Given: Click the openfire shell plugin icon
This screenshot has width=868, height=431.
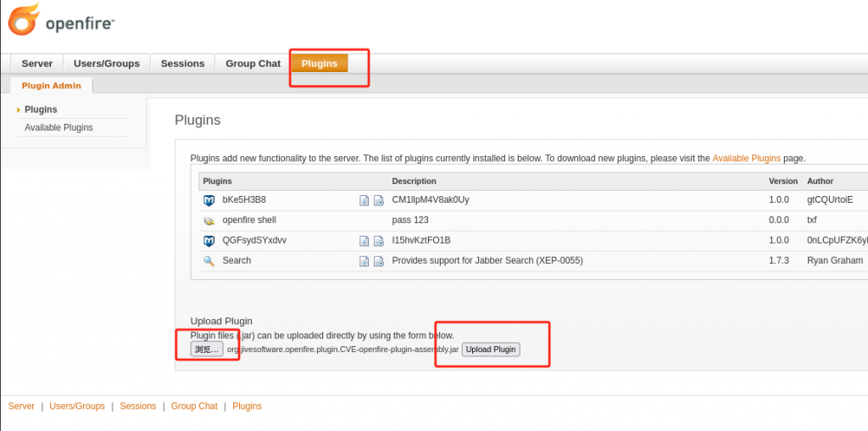Looking at the screenshot, I should pyautogui.click(x=209, y=221).
